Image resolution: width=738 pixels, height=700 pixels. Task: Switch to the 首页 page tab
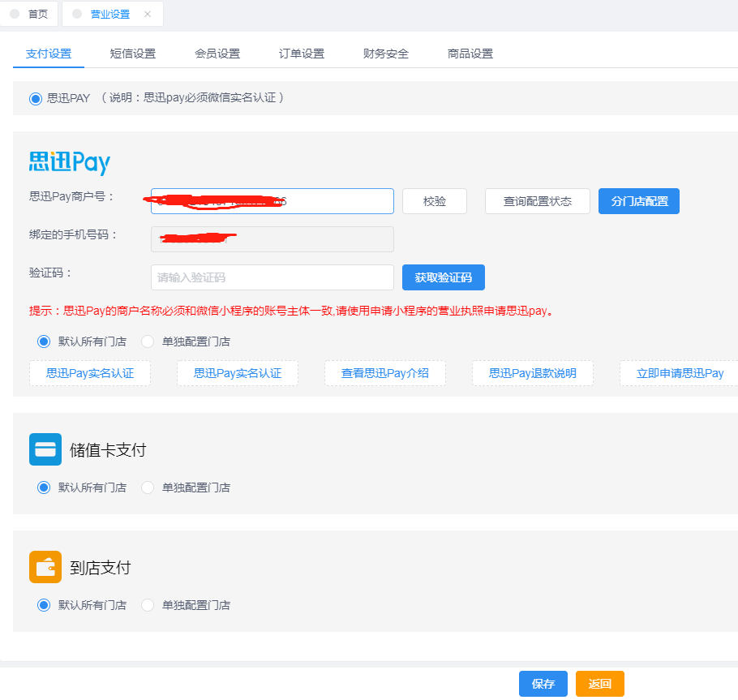pos(29,14)
